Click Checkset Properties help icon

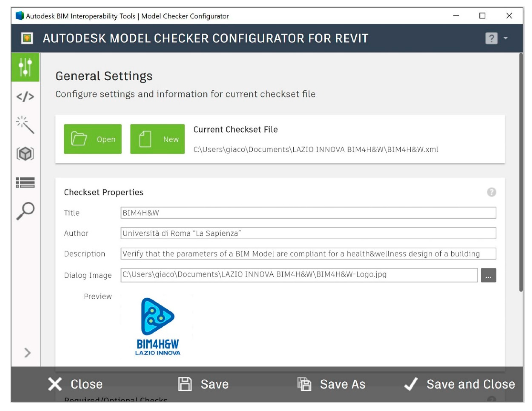(x=491, y=192)
